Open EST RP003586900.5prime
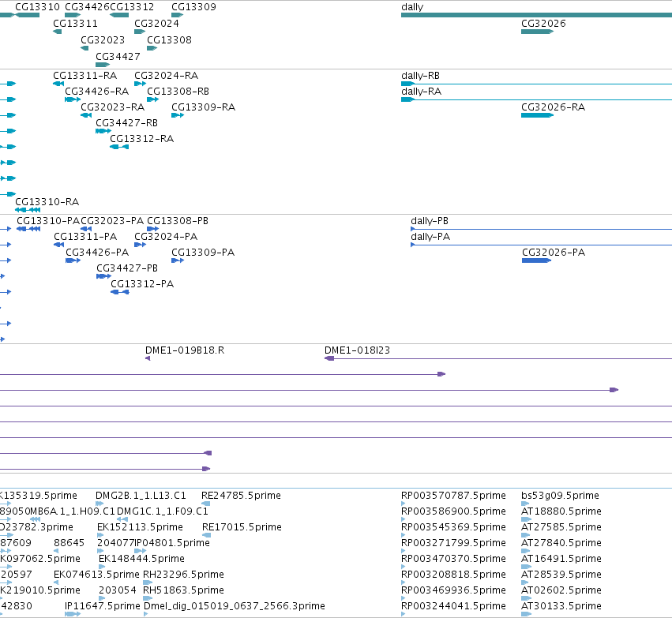The width and height of the screenshot is (672, 618). coord(453,511)
